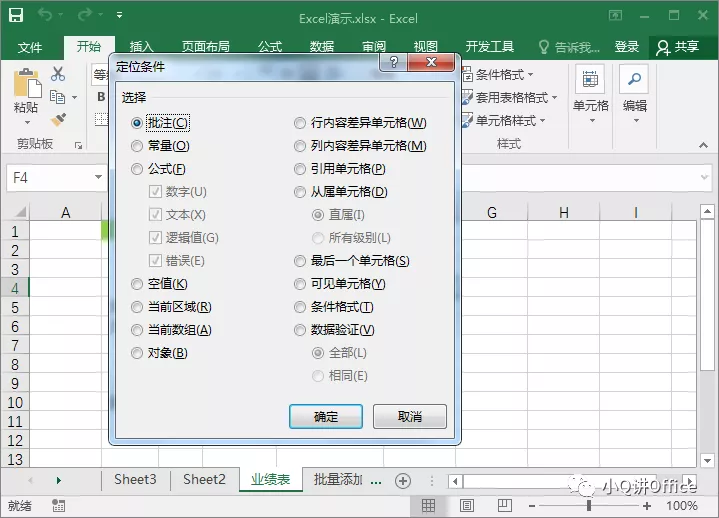719x518 pixels.
Task: Click the Copy icon in clipboard group
Action: (57, 97)
